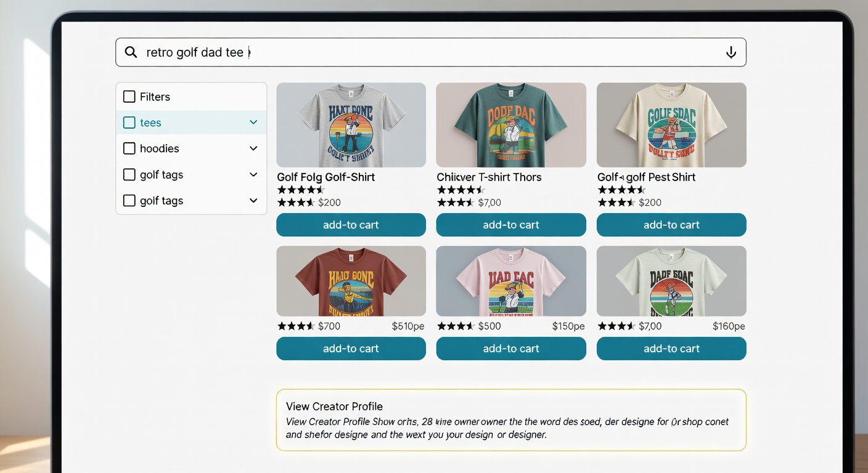The width and height of the screenshot is (868, 473).
Task: Tick the last golf tags checkbox in the list
Action: (x=129, y=201)
